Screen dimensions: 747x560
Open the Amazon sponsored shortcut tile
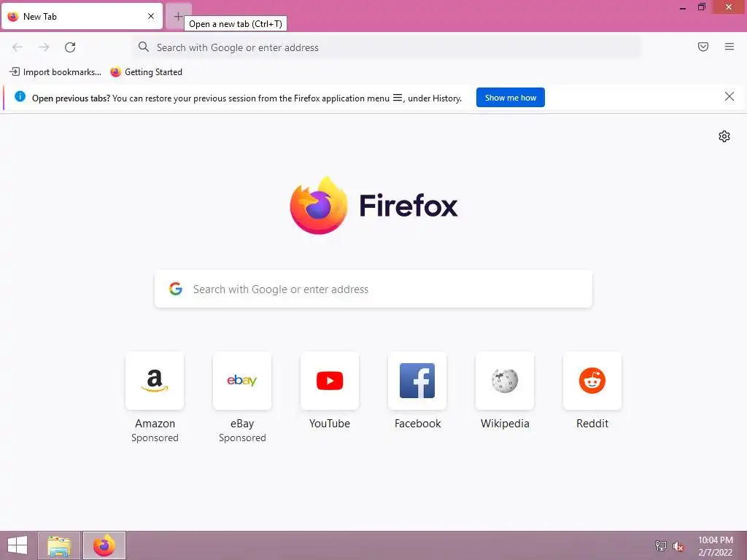point(155,381)
